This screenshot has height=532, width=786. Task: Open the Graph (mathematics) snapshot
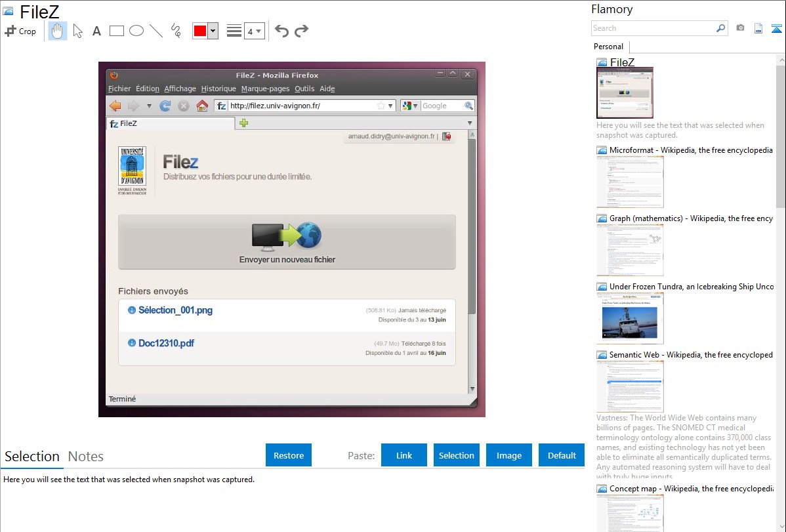[x=630, y=250]
